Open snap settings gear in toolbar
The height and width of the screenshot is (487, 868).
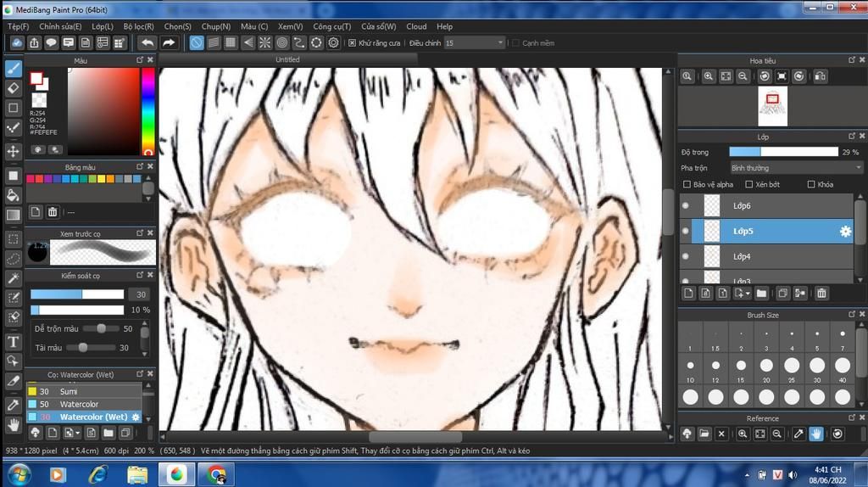pos(333,42)
